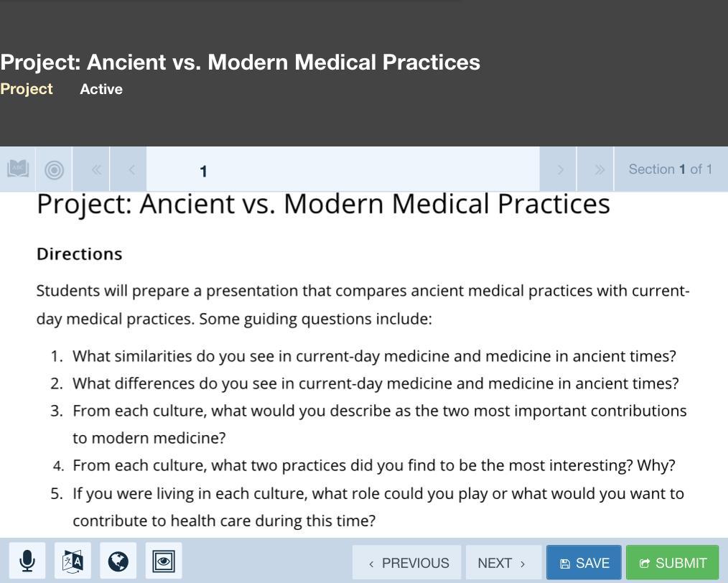
Task: Activate the microphone read-aloud tool
Action: tap(27, 561)
